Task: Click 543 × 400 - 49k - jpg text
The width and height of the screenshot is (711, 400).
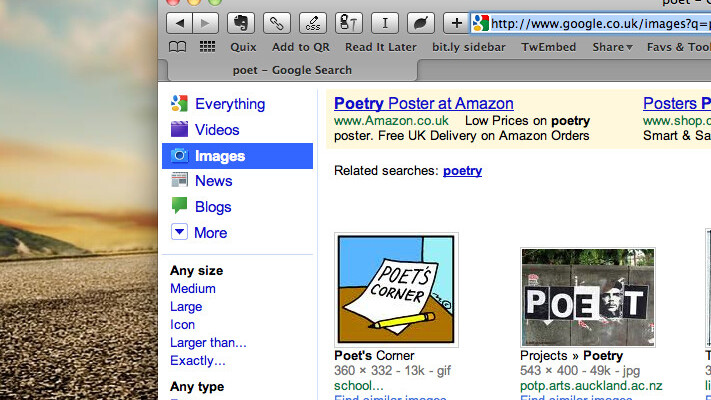Action: [x=580, y=371]
